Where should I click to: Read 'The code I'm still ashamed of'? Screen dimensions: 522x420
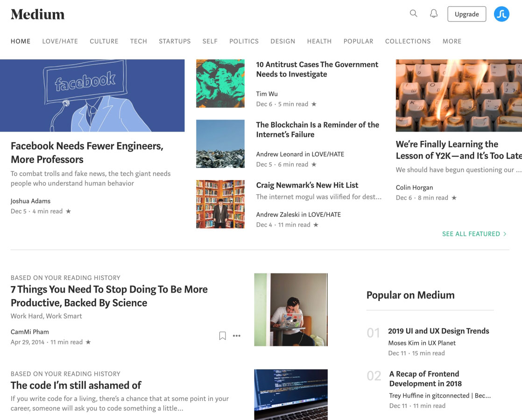coord(76,385)
